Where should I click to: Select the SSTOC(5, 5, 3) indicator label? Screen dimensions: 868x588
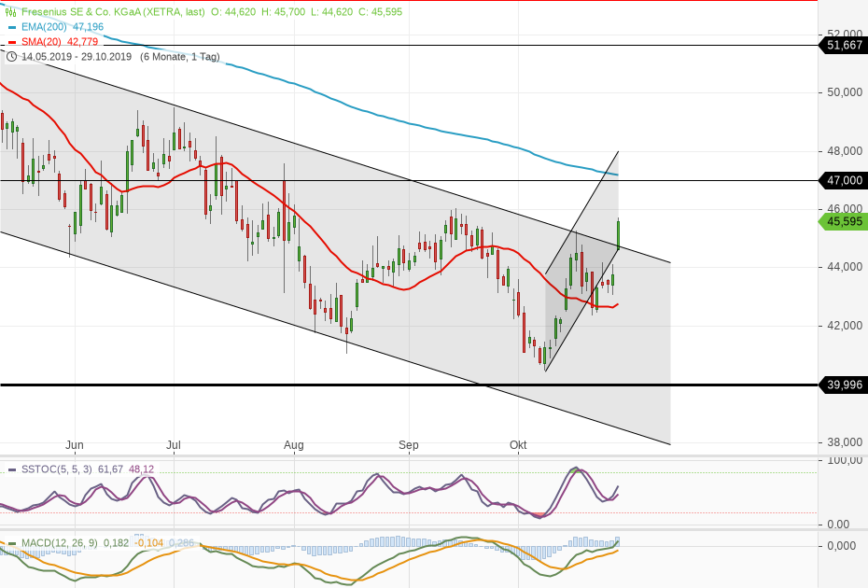(56, 469)
